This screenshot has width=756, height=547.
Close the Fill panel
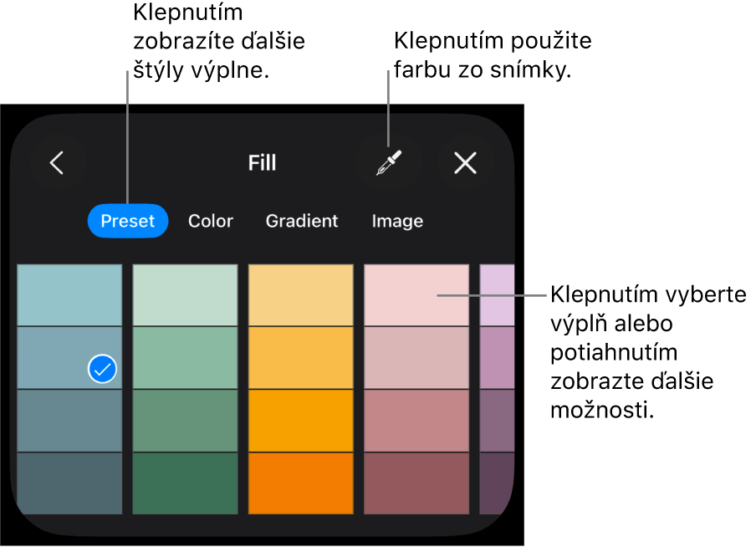tap(465, 163)
